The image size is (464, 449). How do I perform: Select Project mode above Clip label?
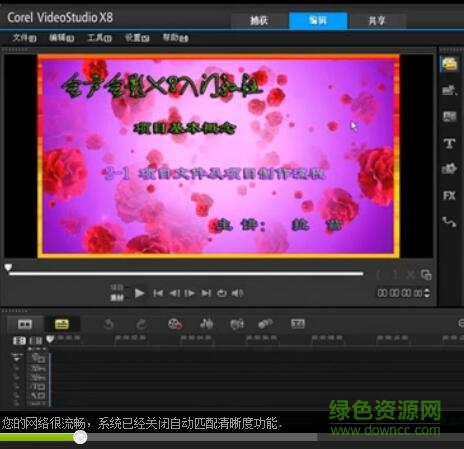point(117,287)
